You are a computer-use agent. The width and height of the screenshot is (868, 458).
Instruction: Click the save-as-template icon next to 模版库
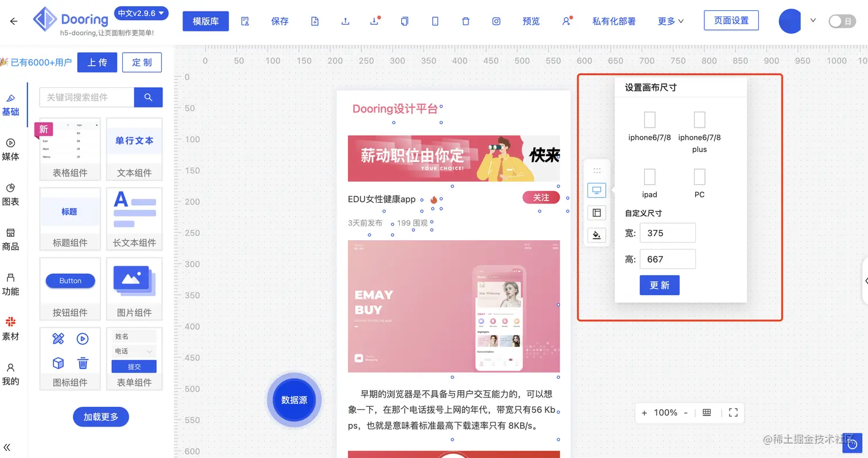245,21
